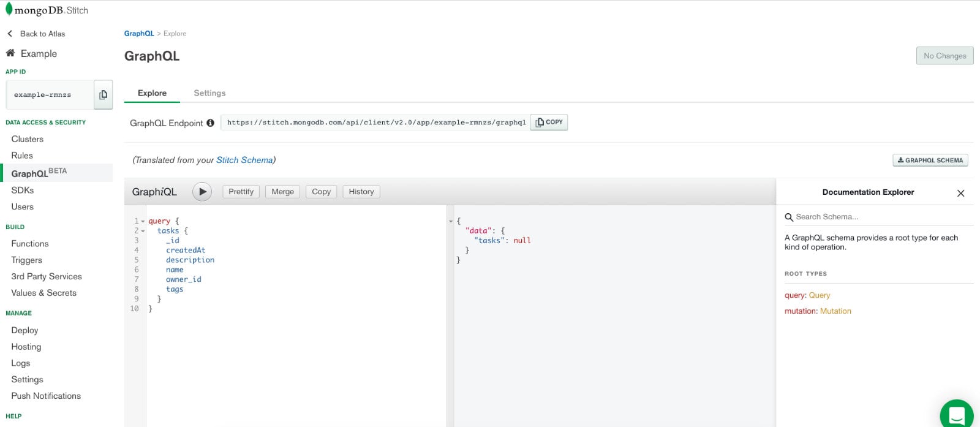Open Values & Secrets
Viewport: 980px width, 427px height.
tap(44, 293)
